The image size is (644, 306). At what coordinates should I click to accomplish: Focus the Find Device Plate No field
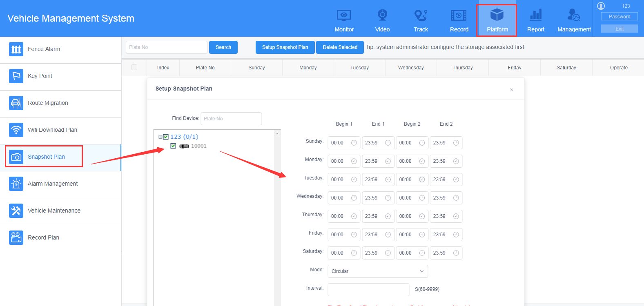[x=231, y=119]
